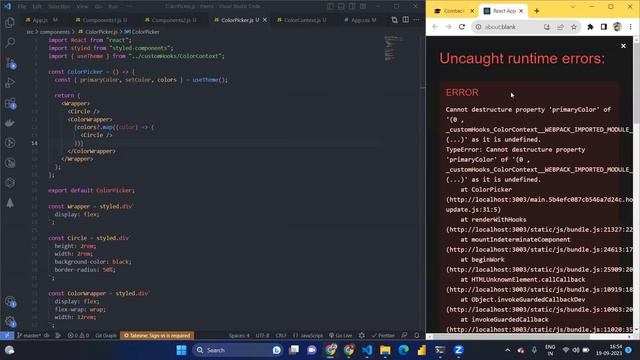Toggle Chrome side panel icon
The image size is (640, 360).
pyautogui.click(x=604, y=27)
